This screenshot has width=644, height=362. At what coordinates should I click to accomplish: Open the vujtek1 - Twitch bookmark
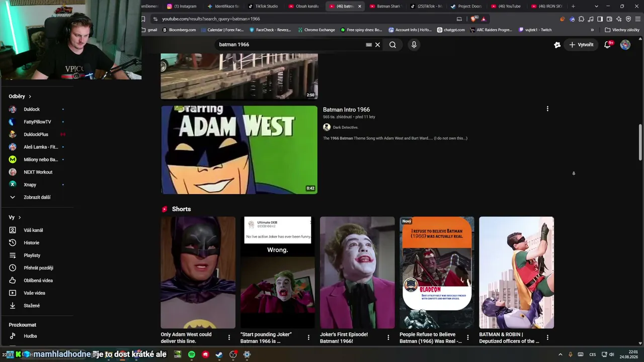[535, 30]
